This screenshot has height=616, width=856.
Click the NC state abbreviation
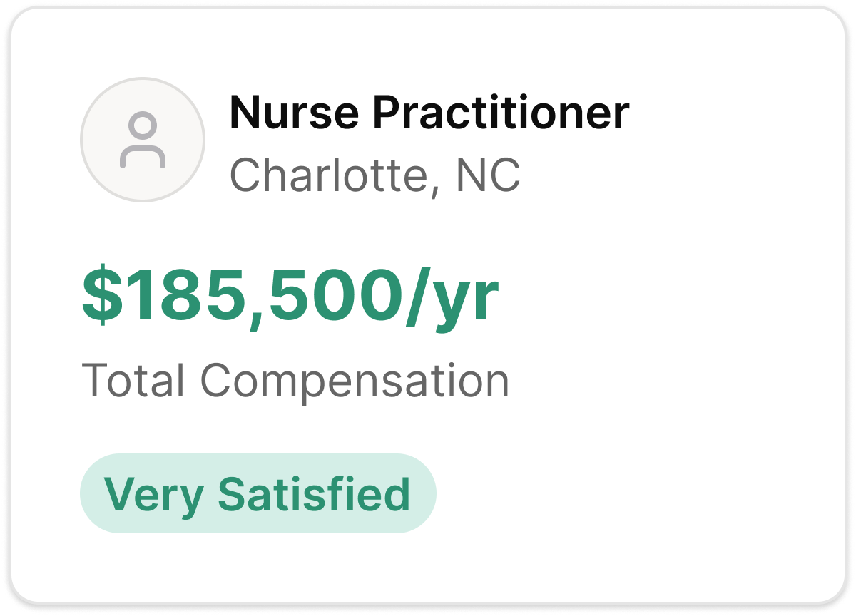click(x=488, y=175)
